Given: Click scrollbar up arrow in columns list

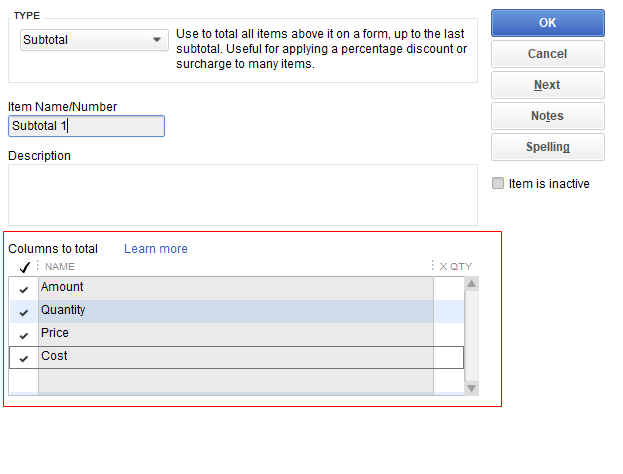Looking at the screenshot, I should pos(471,284).
